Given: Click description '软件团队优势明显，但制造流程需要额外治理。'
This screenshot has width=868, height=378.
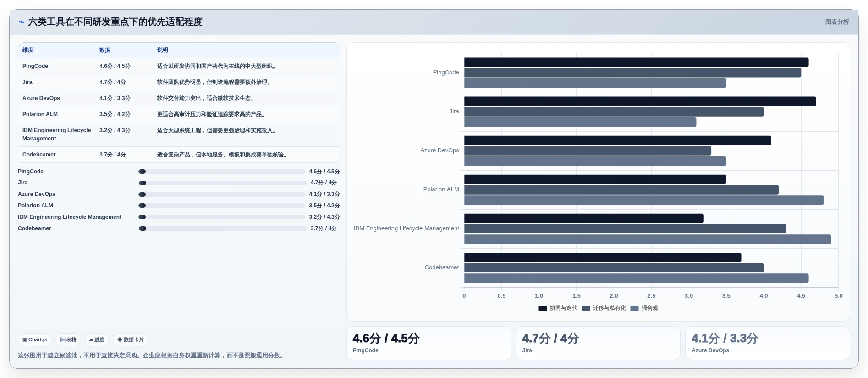Looking at the screenshot, I should (214, 82).
